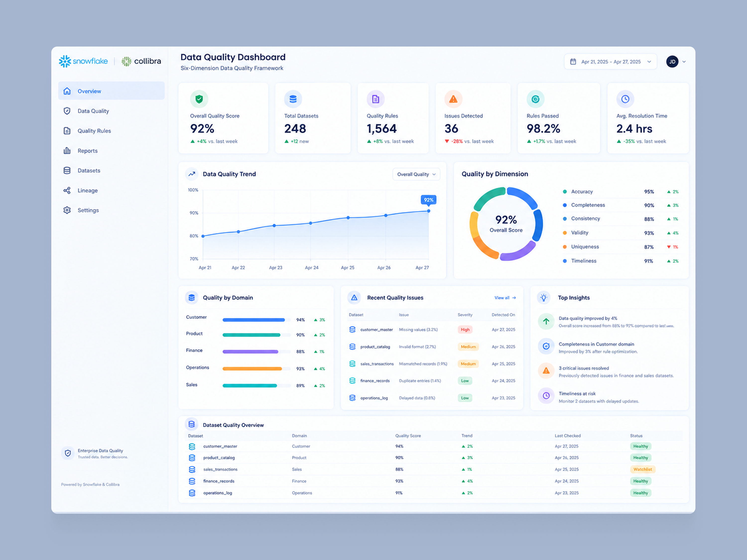This screenshot has height=560, width=747.
Task: Click finance_records in Dataset Quality Overview table
Action: click(218, 481)
